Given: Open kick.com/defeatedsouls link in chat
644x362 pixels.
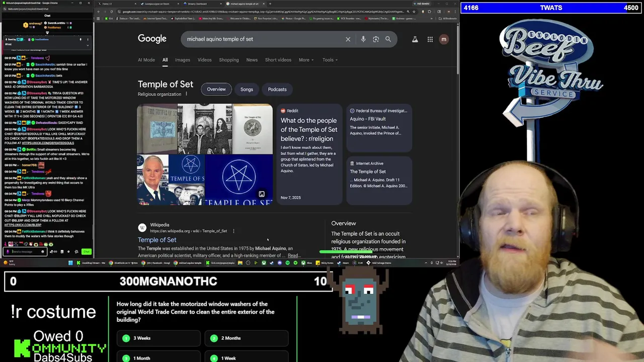Looking at the screenshot, I should pyautogui.click(x=48, y=143).
